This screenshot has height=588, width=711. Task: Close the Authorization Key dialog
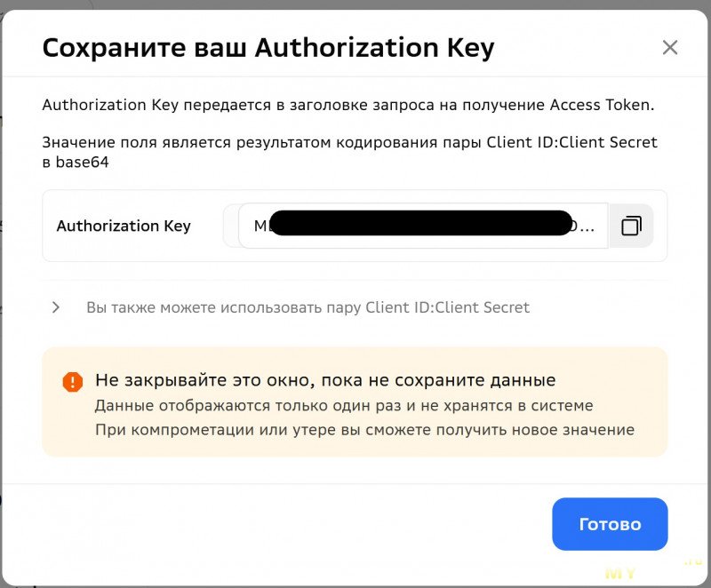(x=670, y=47)
